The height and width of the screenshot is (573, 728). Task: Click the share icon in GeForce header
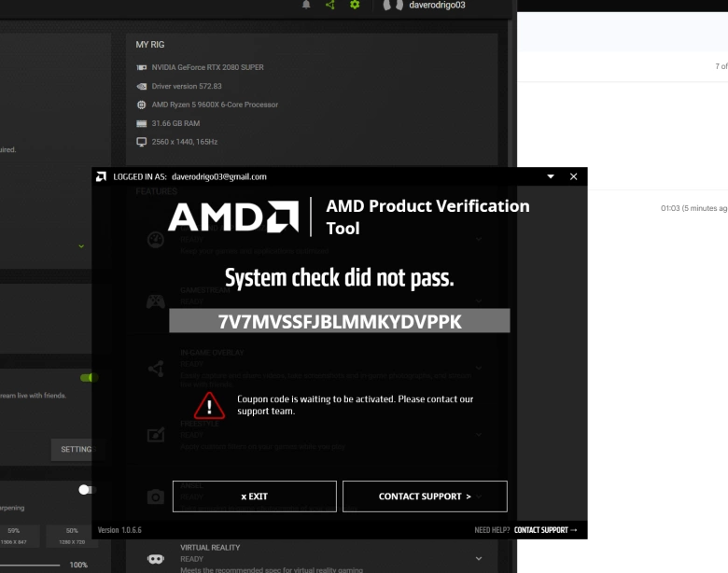pos(330,5)
